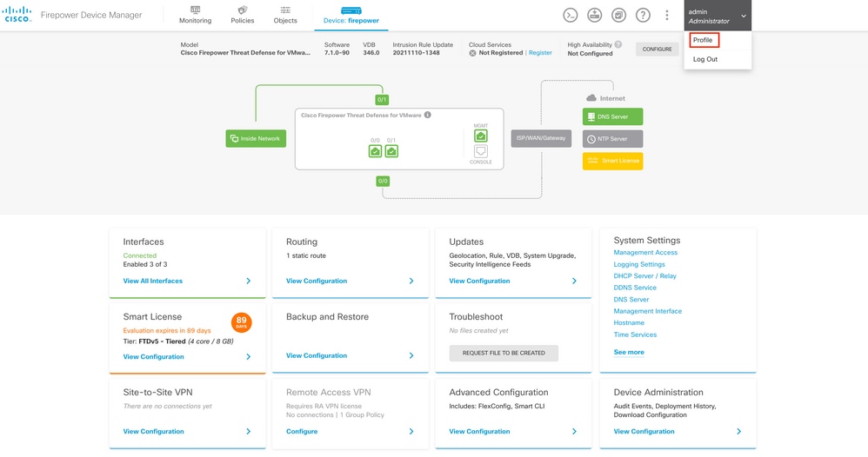868x457 pixels.
Task: Click the device model info icon
Action: [427, 115]
